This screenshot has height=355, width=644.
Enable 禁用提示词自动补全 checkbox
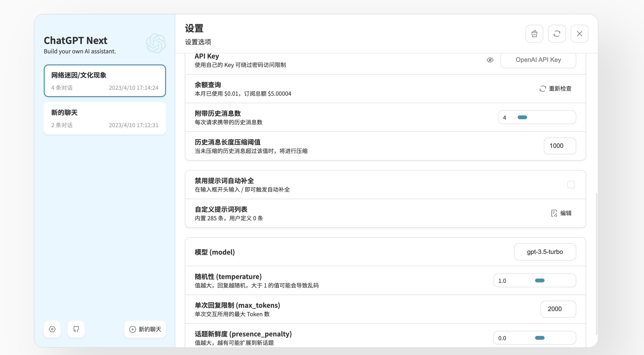pyautogui.click(x=571, y=185)
